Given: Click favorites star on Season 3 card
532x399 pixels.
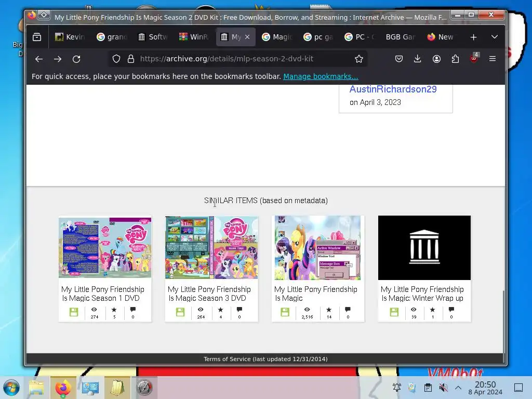Looking at the screenshot, I should point(220,310).
